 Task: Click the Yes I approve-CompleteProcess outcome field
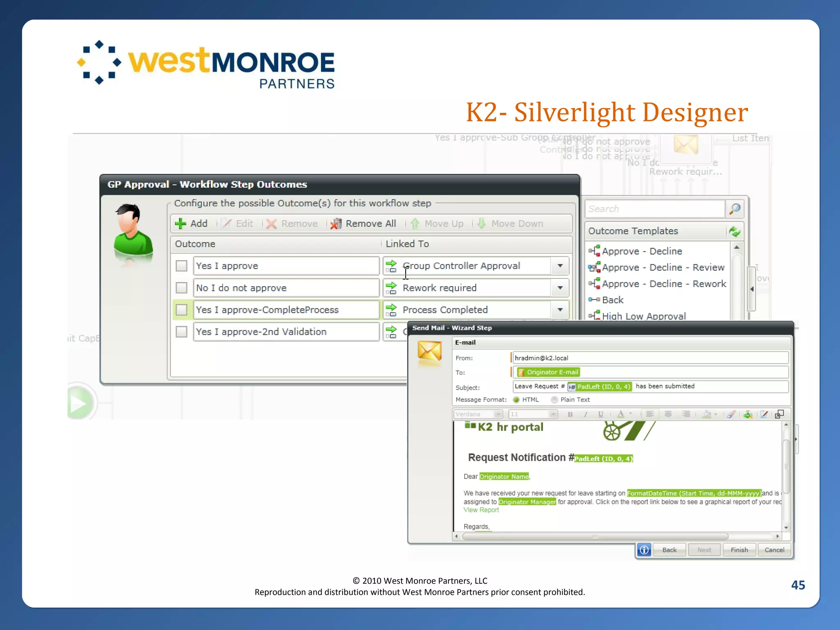286,310
